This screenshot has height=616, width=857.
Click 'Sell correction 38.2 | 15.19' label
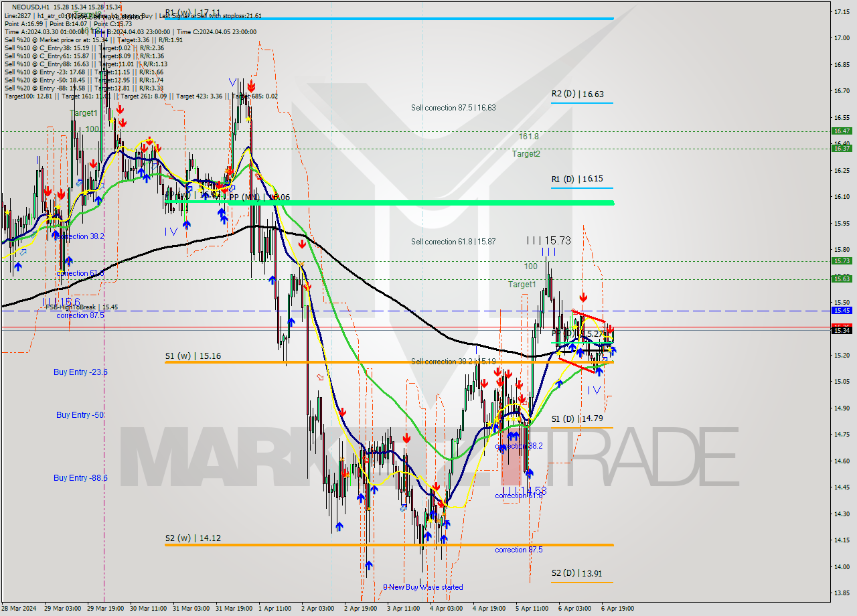[x=453, y=362]
